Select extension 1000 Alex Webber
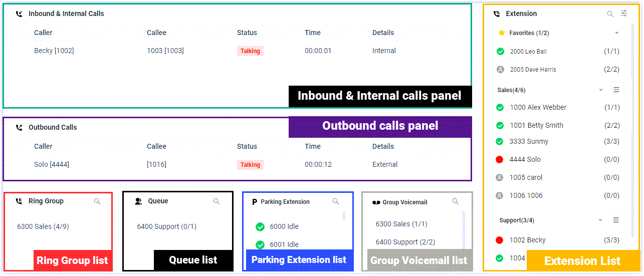Screen dimensions: 644x276 tap(538, 107)
